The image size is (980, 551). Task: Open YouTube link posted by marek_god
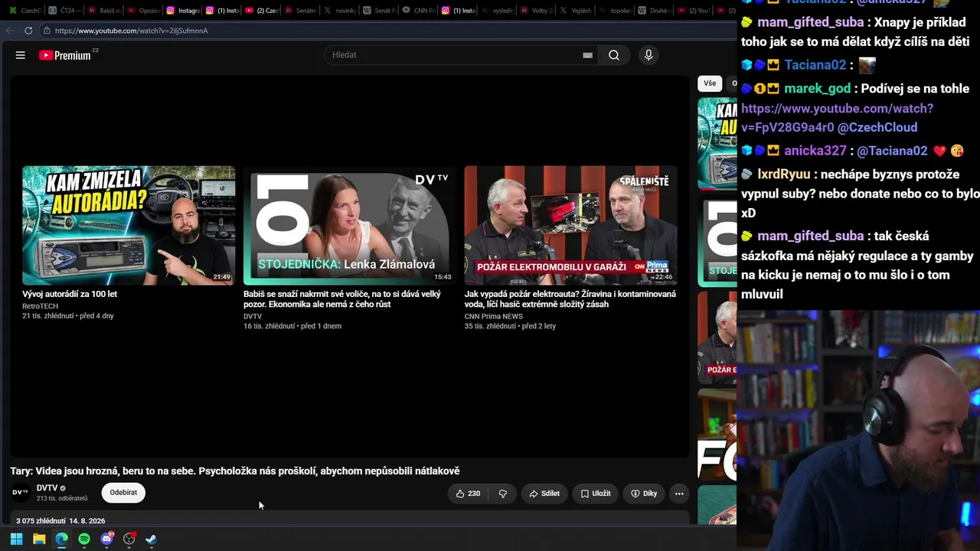tap(837, 118)
